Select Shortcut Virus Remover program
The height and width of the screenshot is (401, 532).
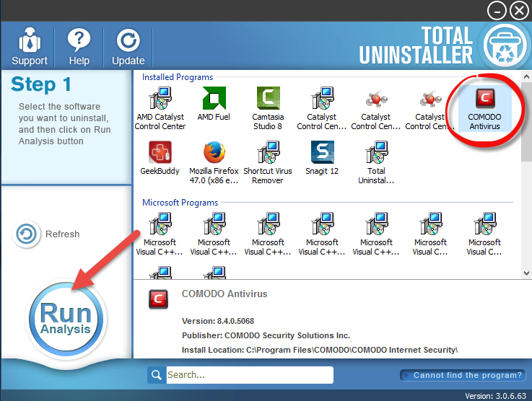point(268,163)
